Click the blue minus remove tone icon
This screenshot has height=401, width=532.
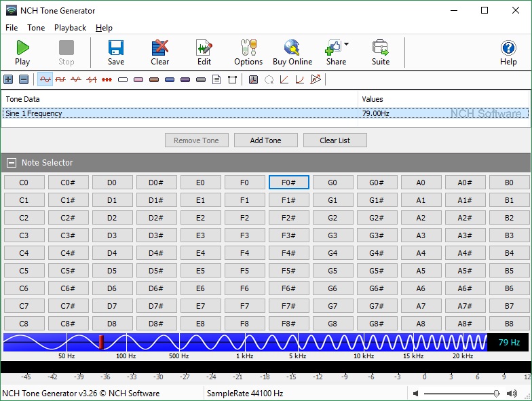pos(24,79)
